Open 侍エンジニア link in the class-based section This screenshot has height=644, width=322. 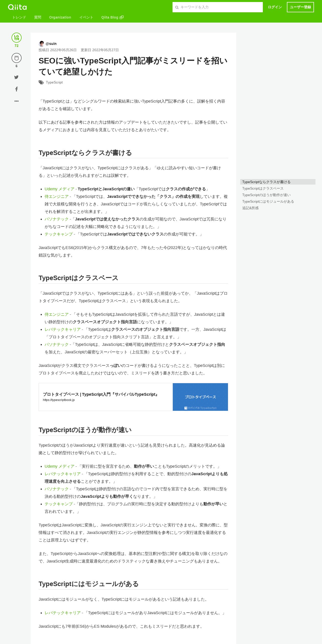point(57,314)
